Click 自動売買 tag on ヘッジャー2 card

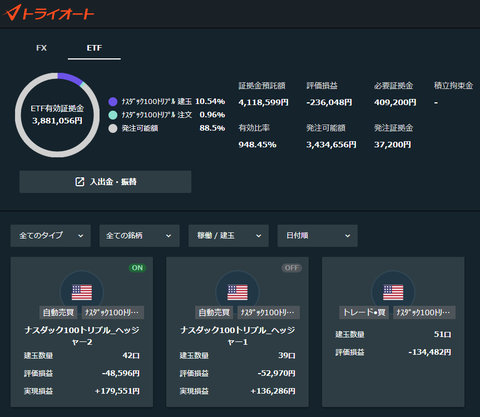tap(58, 313)
